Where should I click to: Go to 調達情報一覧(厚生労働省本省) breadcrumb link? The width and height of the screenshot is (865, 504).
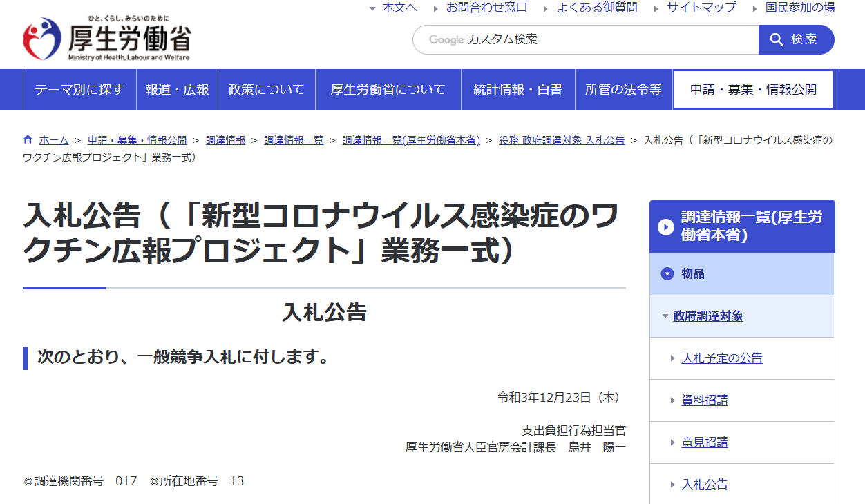coord(411,140)
